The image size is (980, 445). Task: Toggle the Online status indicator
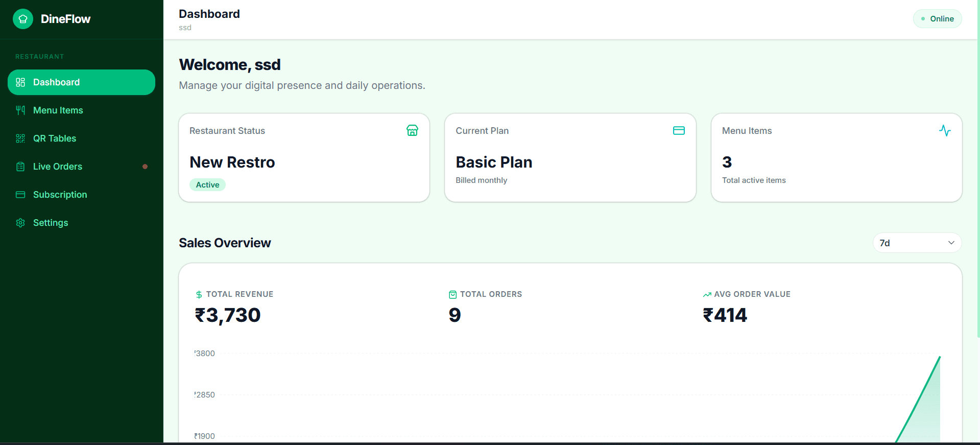pyautogui.click(x=937, y=18)
